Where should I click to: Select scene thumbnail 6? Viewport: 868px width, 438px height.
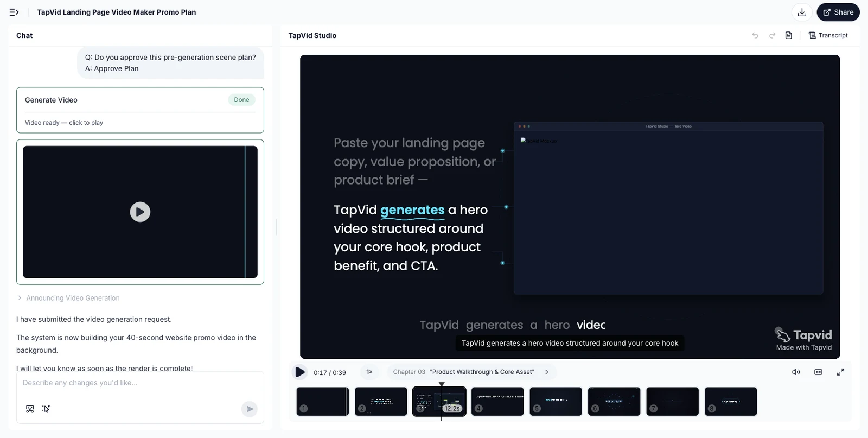(x=614, y=402)
